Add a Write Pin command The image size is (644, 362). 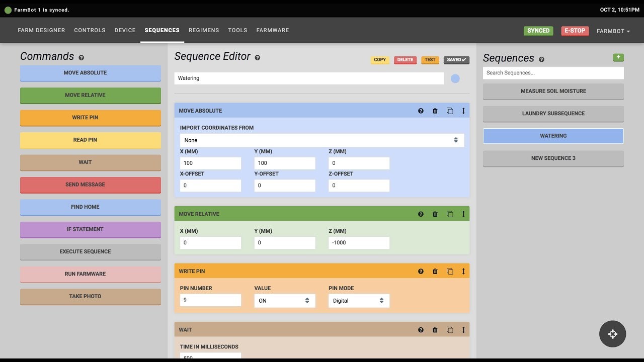click(x=91, y=118)
